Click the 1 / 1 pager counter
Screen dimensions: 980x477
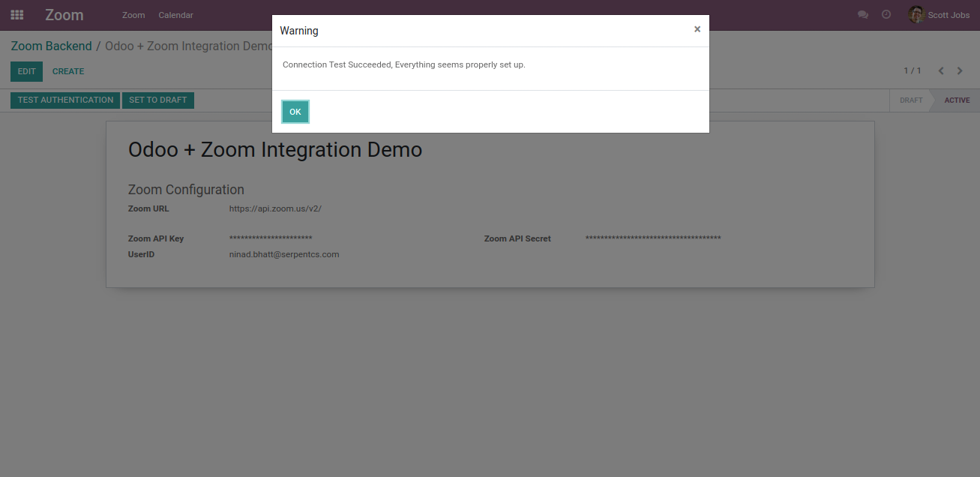tap(913, 71)
